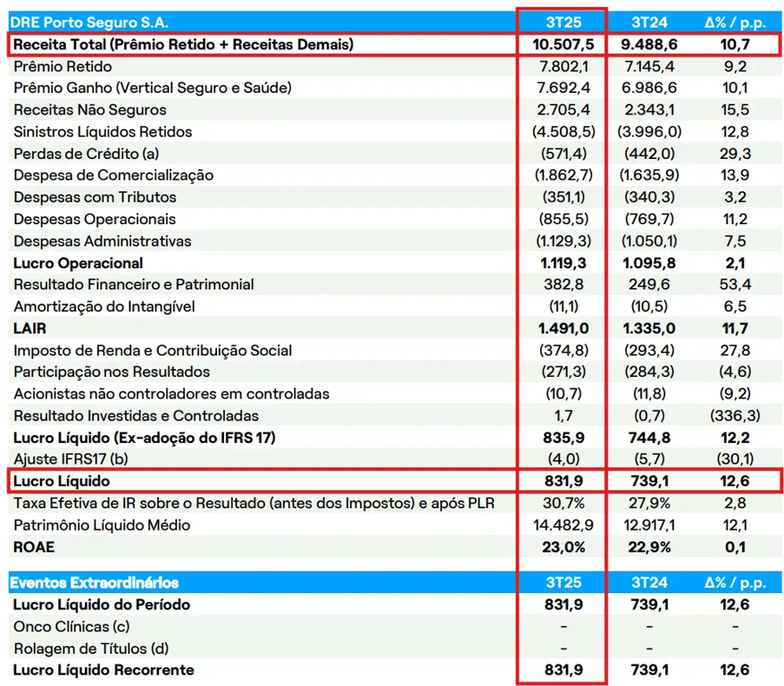
Task: Click the 'Receitas Não Seguros' row label
Action: coord(90,110)
